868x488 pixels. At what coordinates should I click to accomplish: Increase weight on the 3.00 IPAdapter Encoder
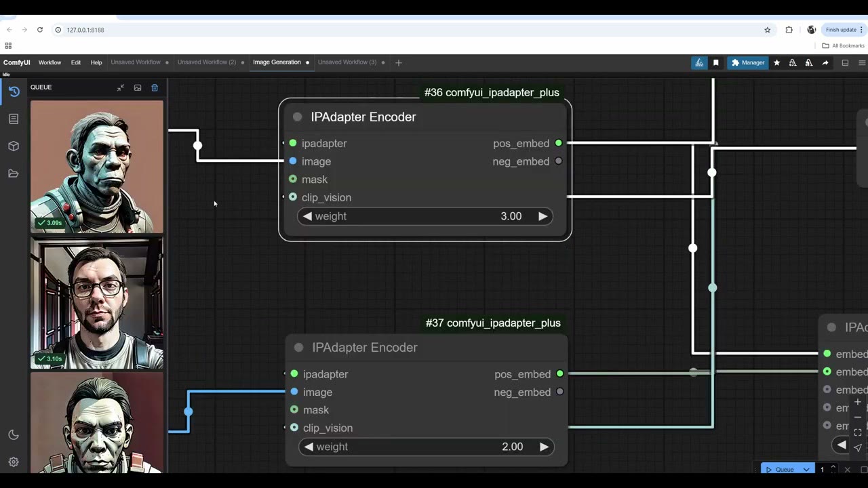pos(542,216)
